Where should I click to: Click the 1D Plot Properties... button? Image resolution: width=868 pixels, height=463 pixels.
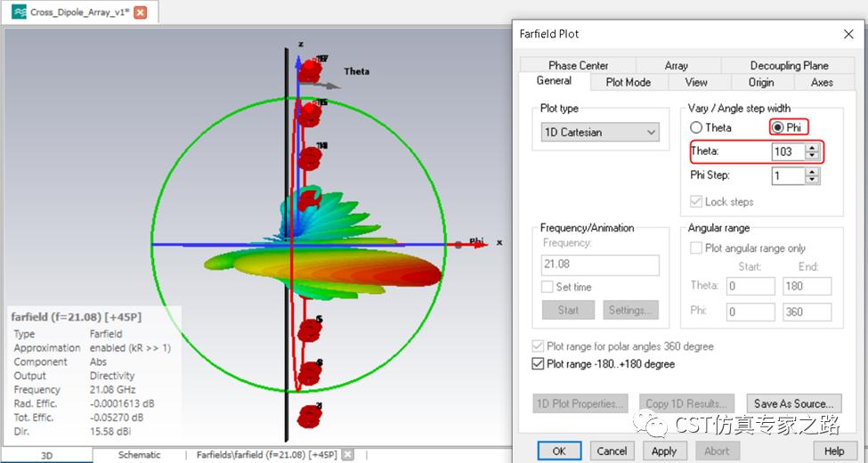click(x=581, y=403)
